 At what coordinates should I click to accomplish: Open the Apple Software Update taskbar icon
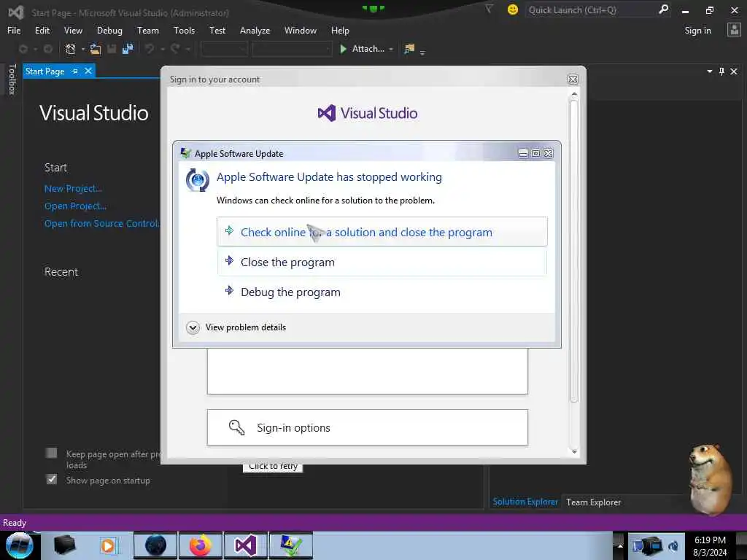290,545
